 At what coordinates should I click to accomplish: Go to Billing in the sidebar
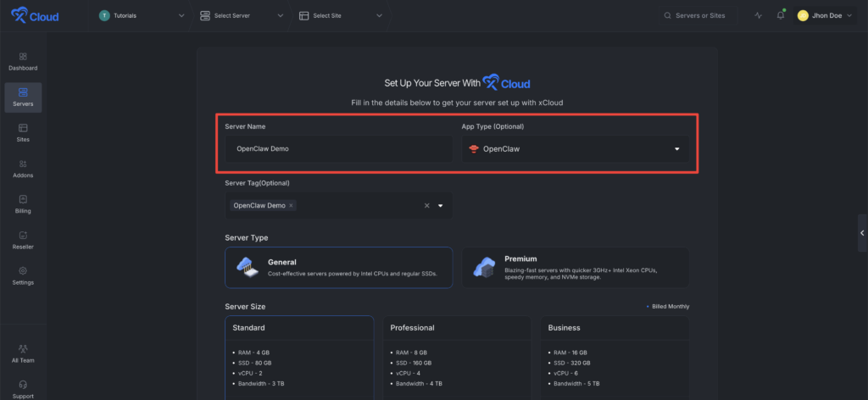23,203
